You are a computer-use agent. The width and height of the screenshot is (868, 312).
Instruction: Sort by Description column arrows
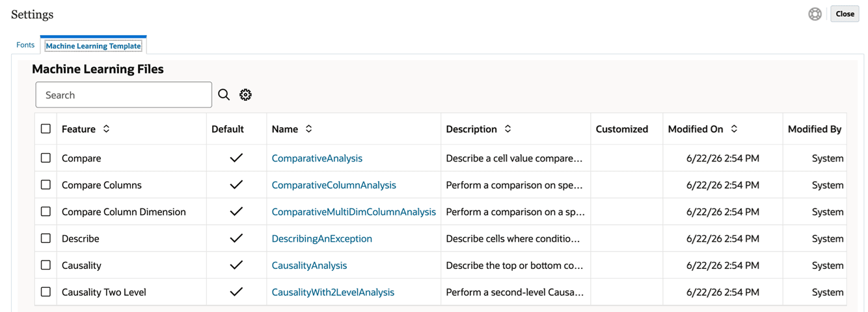pyautogui.click(x=508, y=129)
